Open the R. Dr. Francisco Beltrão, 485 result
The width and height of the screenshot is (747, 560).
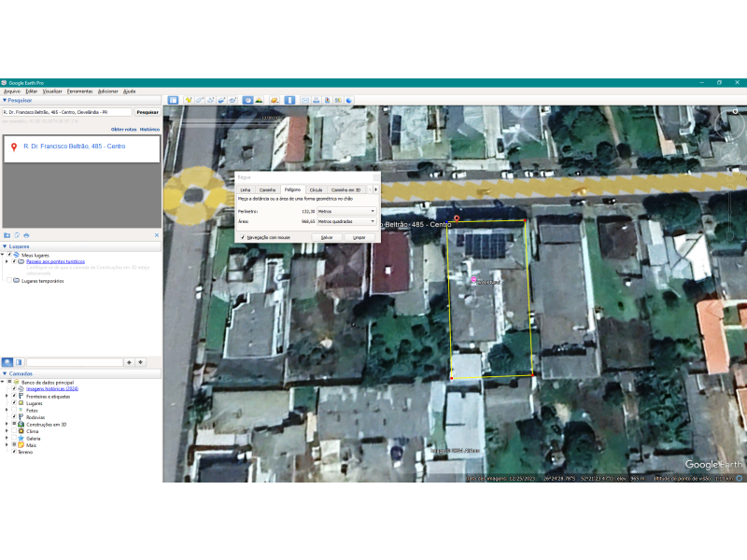pyautogui.click(x=75, y=147)
